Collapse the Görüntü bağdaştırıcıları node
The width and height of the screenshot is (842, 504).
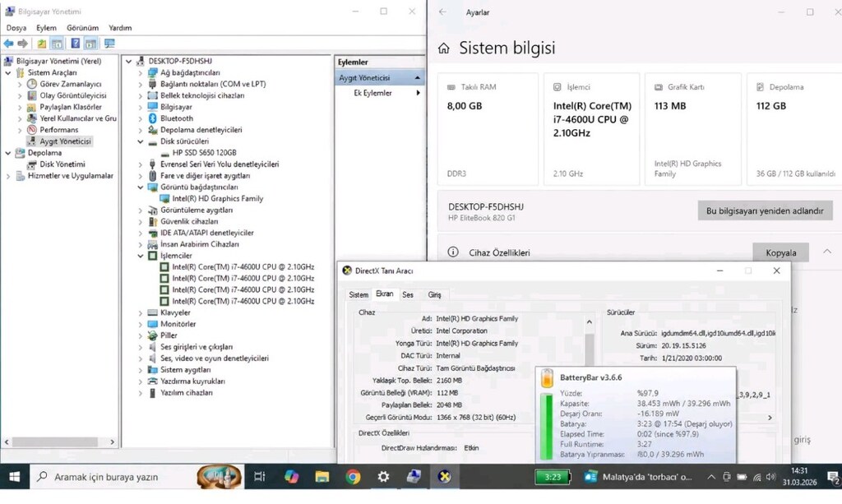[x=140, y=187]
